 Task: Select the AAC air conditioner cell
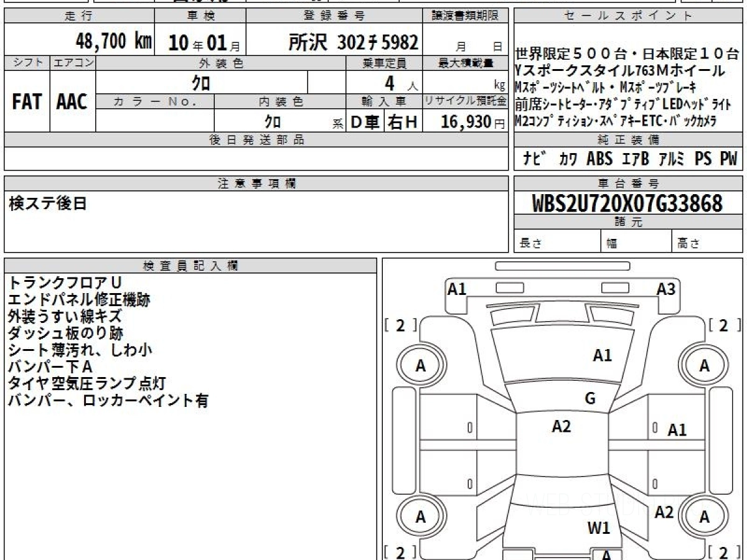point(72,102)
